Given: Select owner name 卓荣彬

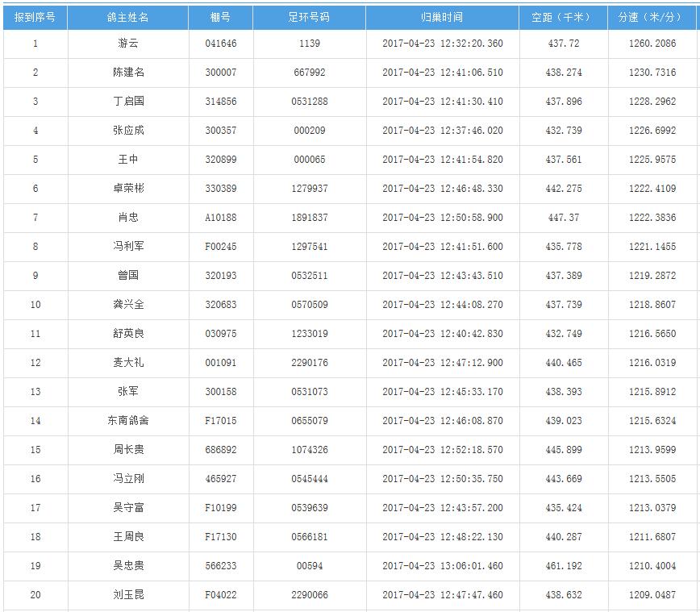Looking at the screenshot, I should coord(127,189).
